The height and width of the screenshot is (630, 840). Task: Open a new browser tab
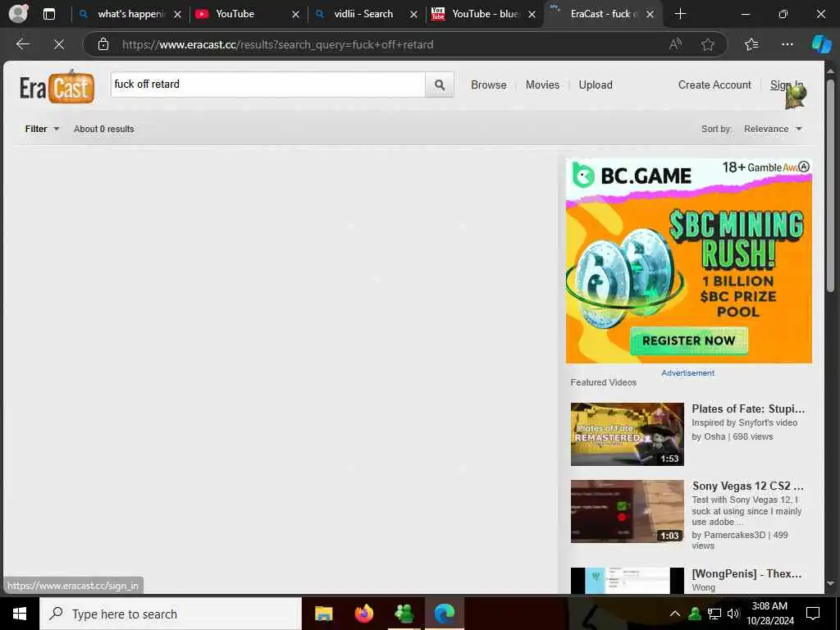coord(680,14)
